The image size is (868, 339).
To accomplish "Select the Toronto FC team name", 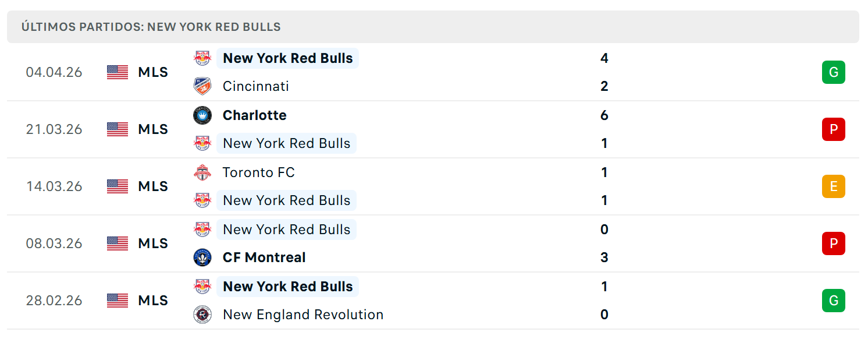I will (x=259, y=172).
